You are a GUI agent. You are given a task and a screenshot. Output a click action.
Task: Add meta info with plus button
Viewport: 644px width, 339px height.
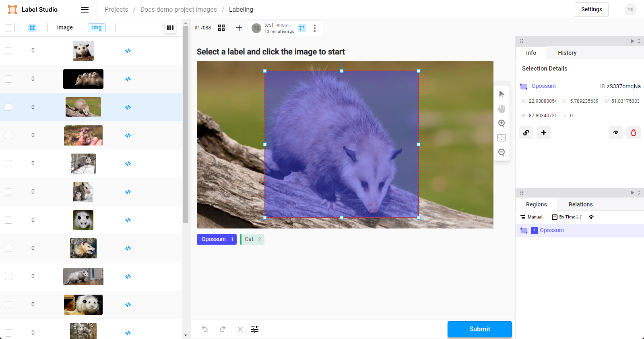(x=544, y=133)
